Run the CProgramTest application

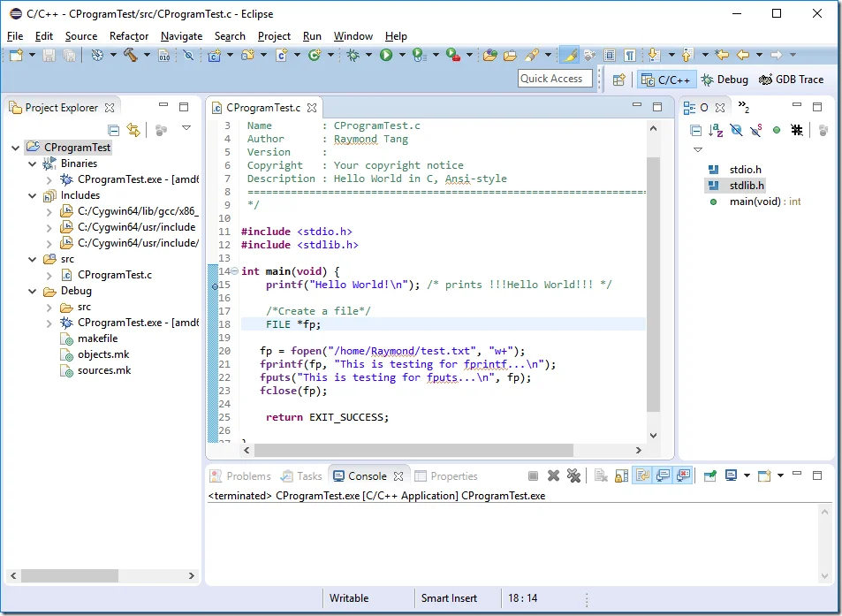point(388,54)
